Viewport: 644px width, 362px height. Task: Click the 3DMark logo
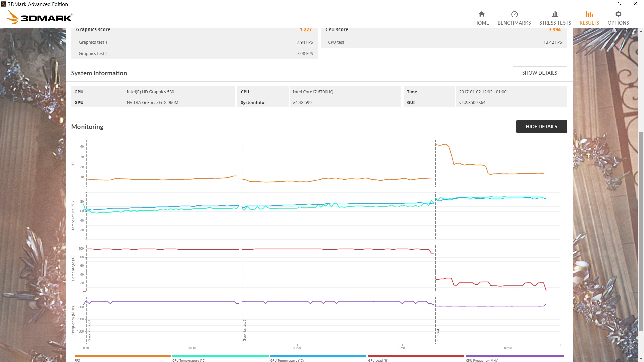tap(40, 17)
